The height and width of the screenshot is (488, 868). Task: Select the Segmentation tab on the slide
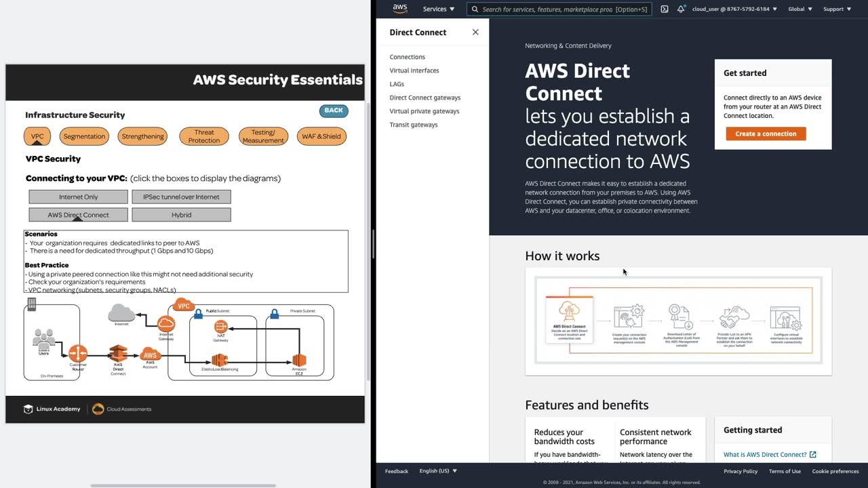coord(84,136)
